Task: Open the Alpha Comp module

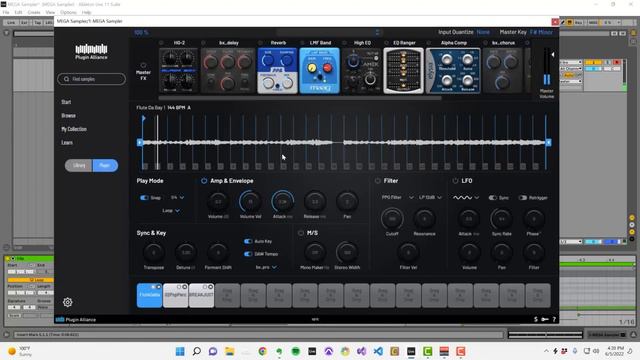Action: tap(453, 71)
